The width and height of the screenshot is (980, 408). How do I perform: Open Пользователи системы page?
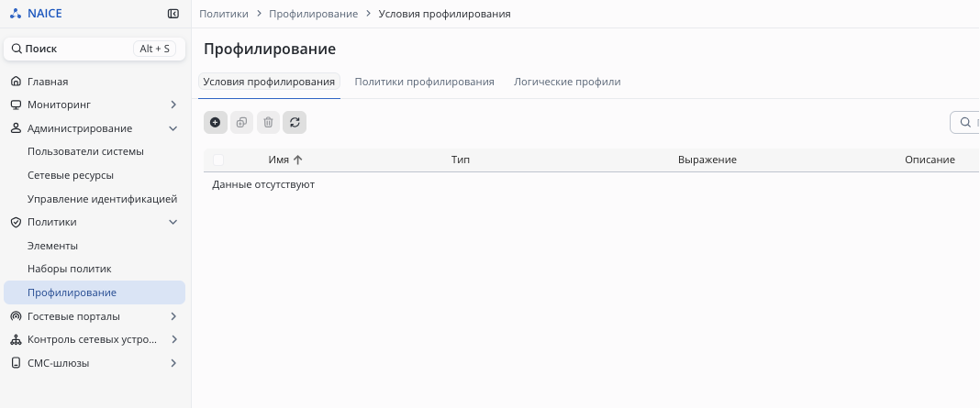coord(85,151)
